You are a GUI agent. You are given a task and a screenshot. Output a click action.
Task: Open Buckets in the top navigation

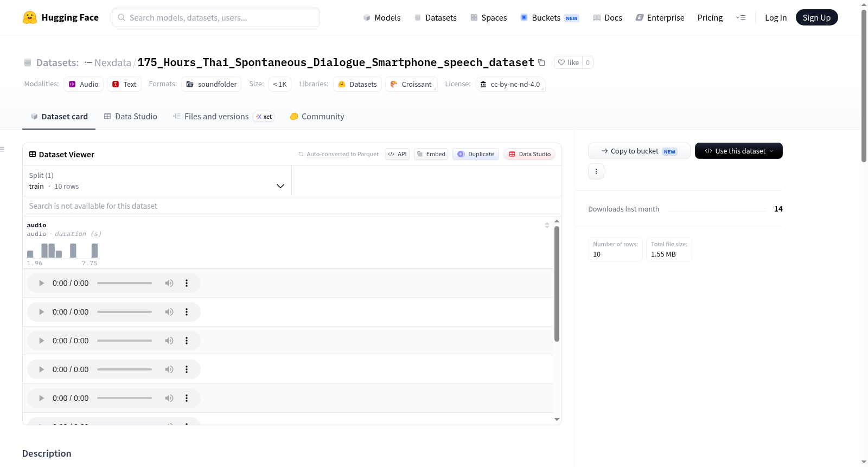(x=550, y=17)
